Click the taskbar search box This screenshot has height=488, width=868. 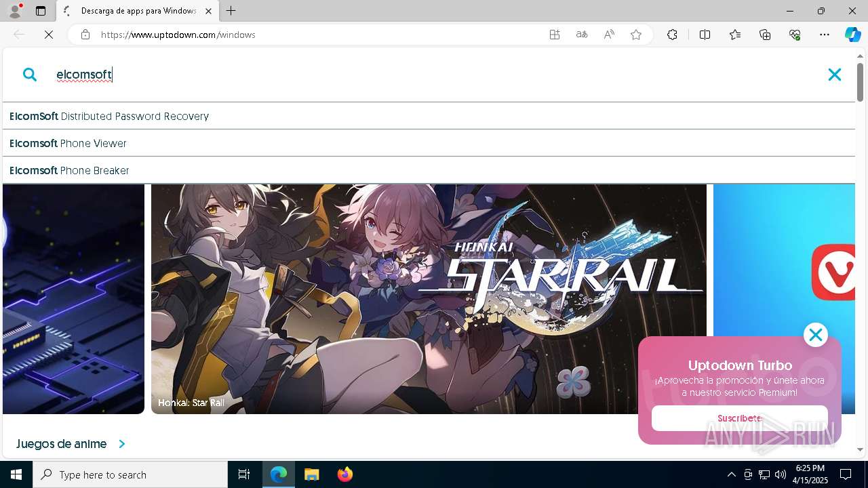click(x=130, y=474)
